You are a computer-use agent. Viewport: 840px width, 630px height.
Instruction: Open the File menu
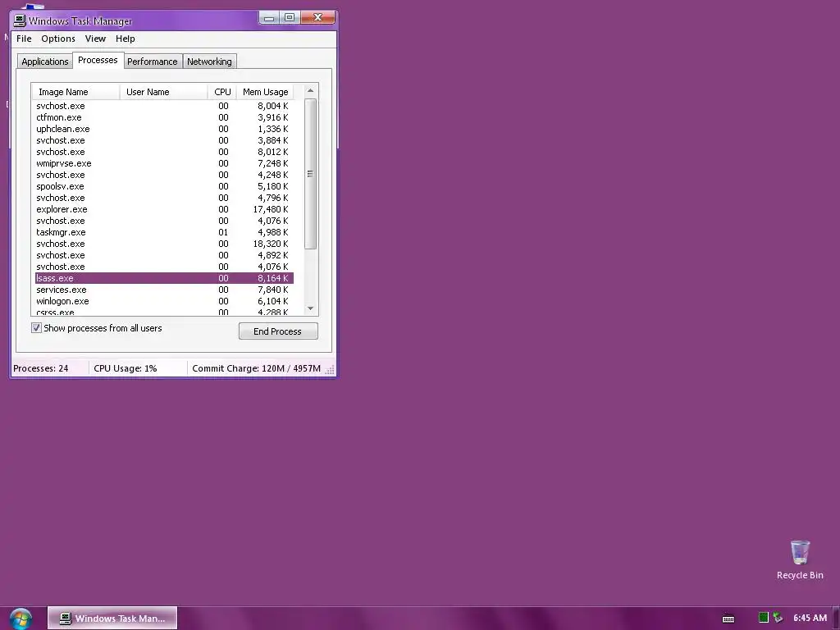(24, 39)
